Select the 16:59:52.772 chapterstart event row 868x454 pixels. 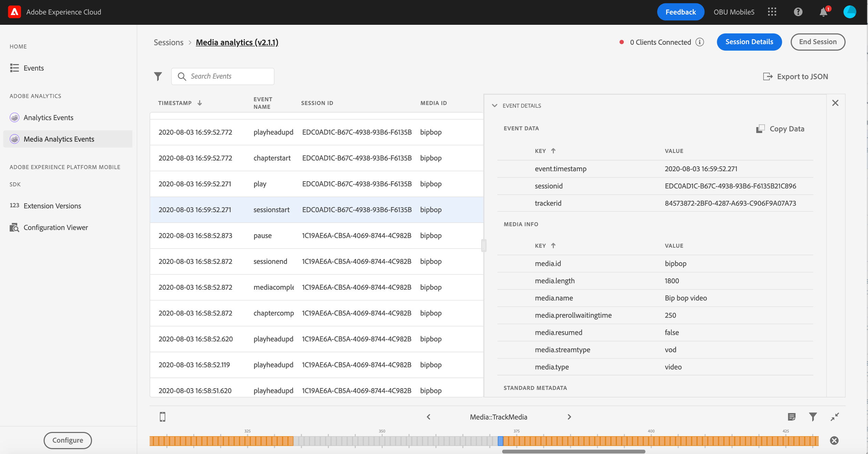pyautogui.click(x=317, y=158)
